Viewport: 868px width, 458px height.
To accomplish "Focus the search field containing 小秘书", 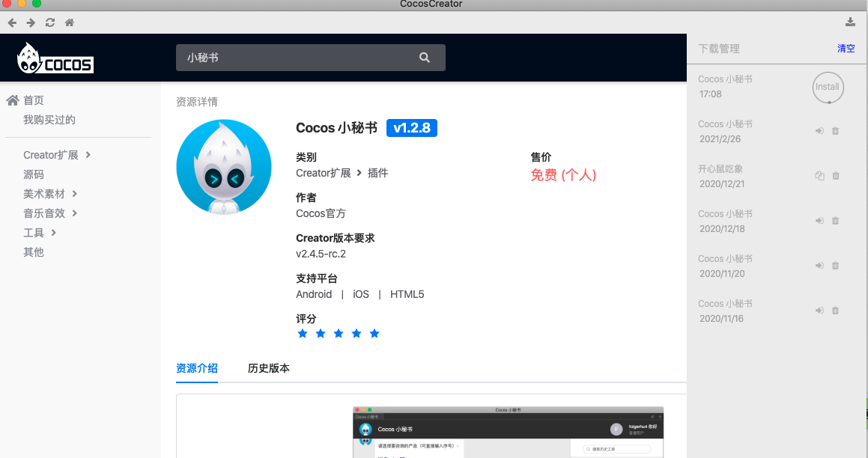I will (311, 58).
